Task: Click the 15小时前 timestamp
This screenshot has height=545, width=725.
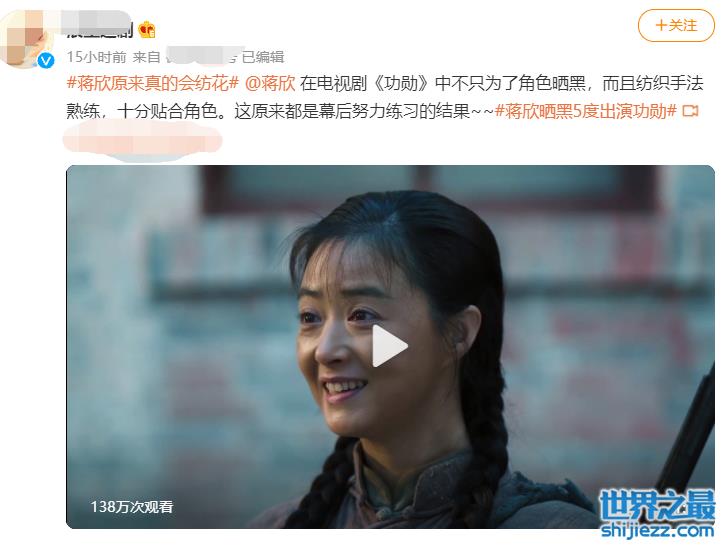Action: click(96, 57)
